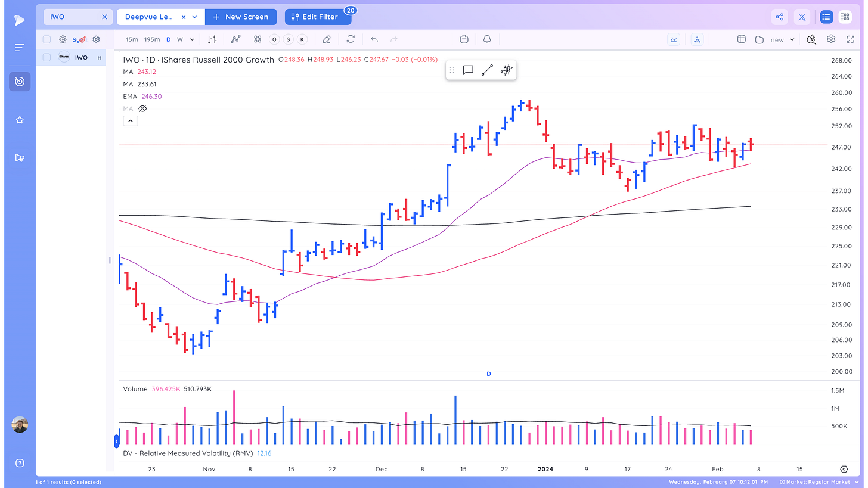Grab the floating toolbar drag handle
The image size is (868, 488).
(452, 70)
